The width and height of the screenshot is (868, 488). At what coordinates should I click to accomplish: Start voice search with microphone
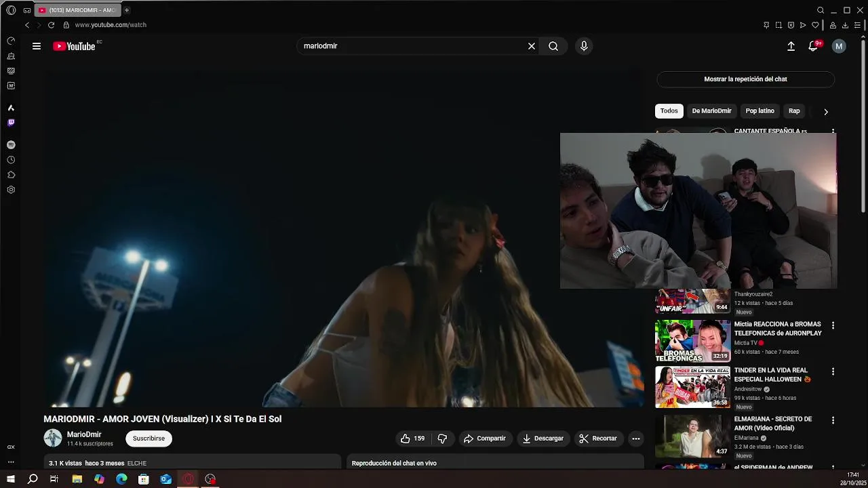pos(584,46)
